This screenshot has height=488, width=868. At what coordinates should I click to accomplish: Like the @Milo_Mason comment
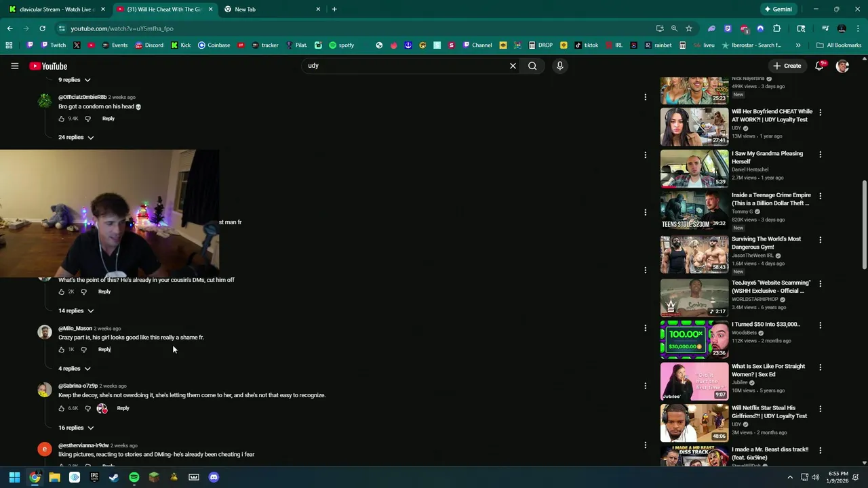tap(62, 350)
